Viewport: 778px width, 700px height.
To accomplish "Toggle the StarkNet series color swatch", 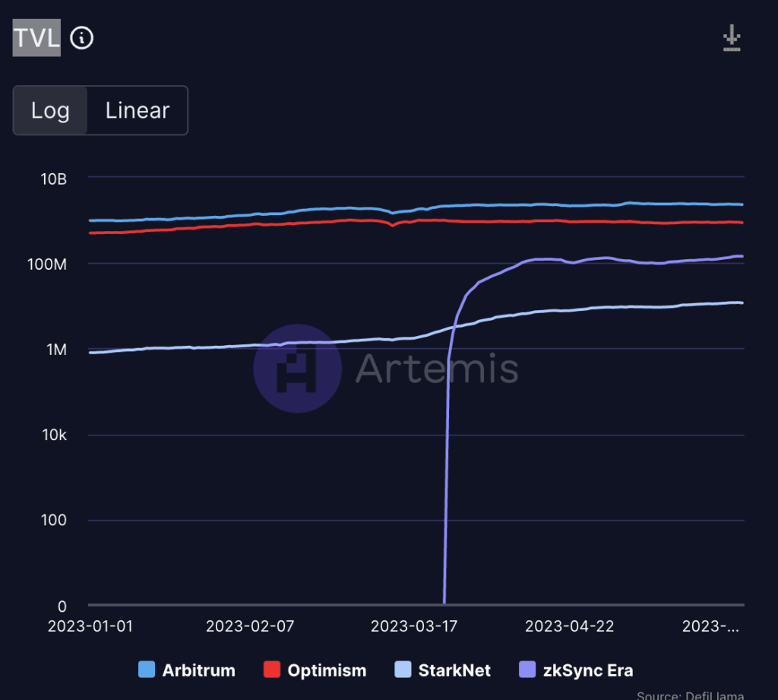I will (403, 670).
